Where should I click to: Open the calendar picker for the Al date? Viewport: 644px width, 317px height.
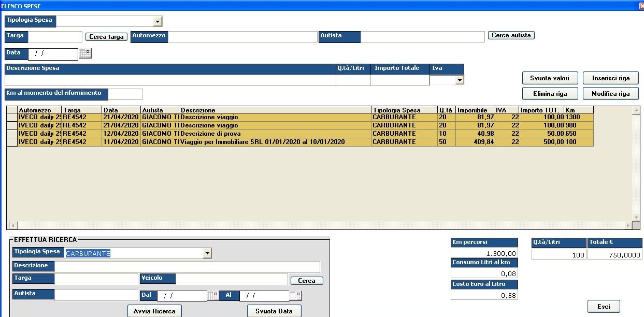point(295,296)
